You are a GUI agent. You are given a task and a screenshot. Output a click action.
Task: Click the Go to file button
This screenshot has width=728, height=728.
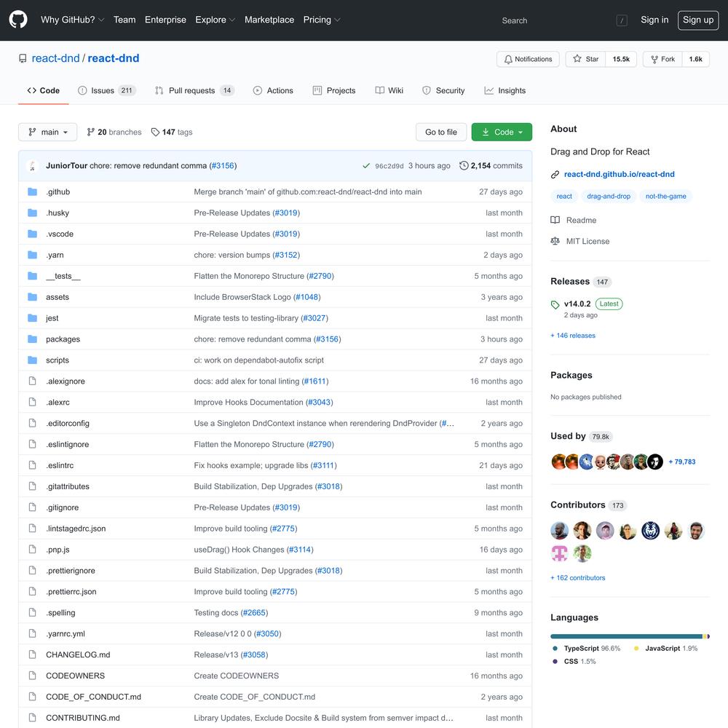coord(441,132)
